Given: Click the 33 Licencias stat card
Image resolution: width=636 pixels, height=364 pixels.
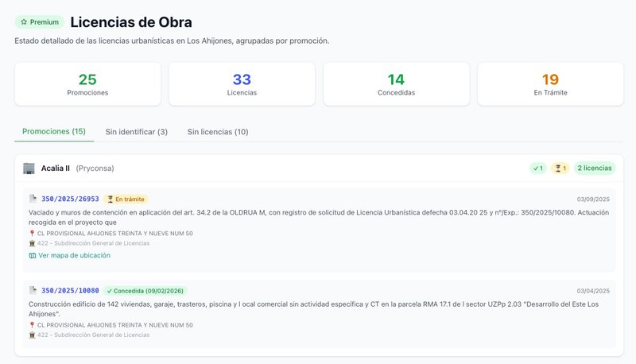Looking at the screenshot, I should point(242,84).
